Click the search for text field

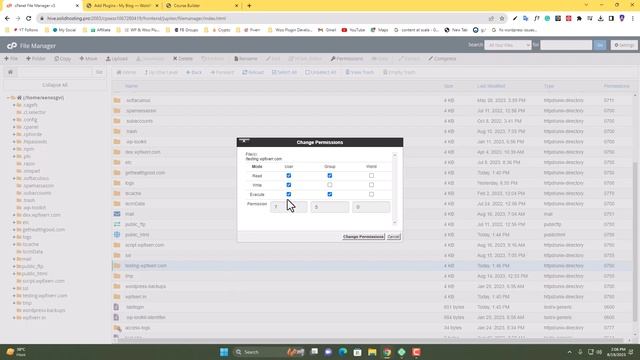pyautogui.click(x=566, y=45)
